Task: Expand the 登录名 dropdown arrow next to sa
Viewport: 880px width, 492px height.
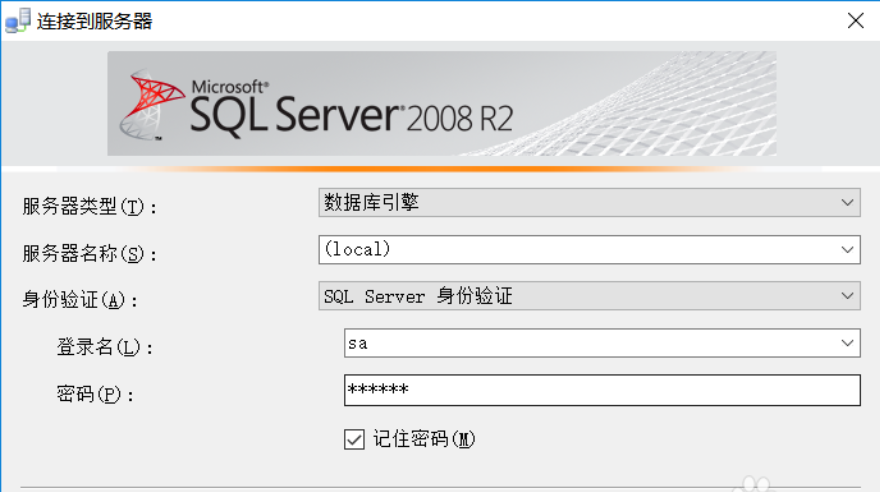Action: (847, 343)
